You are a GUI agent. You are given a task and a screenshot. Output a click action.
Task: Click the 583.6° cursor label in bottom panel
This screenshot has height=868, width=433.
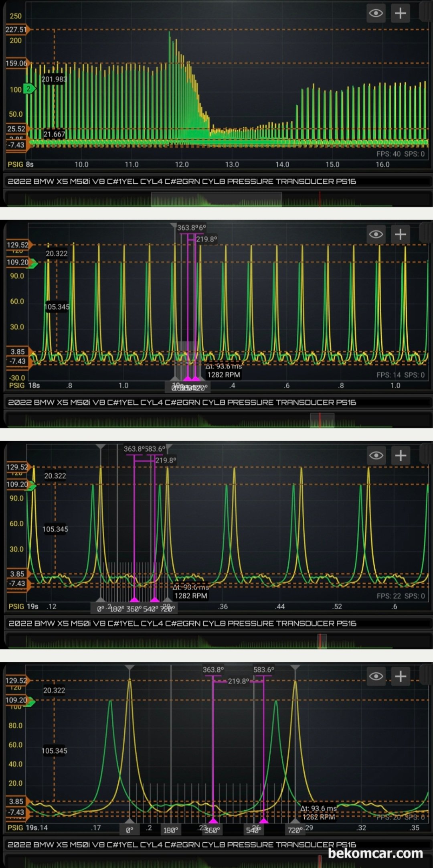263,669
